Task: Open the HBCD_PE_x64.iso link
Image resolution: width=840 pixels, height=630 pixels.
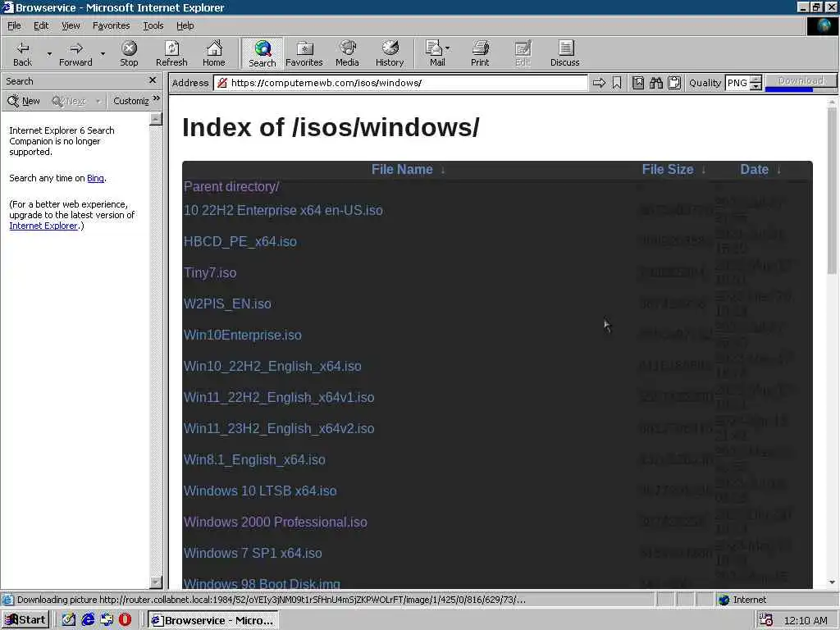Action: pos(240,241)
